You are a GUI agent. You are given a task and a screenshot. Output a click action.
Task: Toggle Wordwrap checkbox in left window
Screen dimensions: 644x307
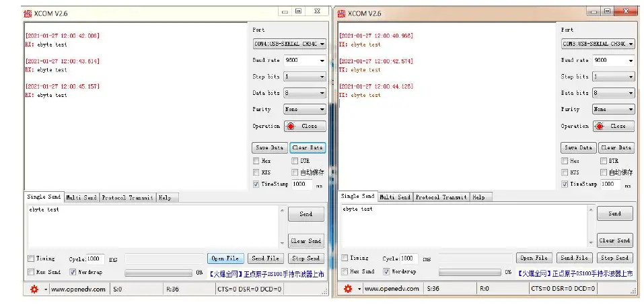pyautogui.click(x=73, y=272)
